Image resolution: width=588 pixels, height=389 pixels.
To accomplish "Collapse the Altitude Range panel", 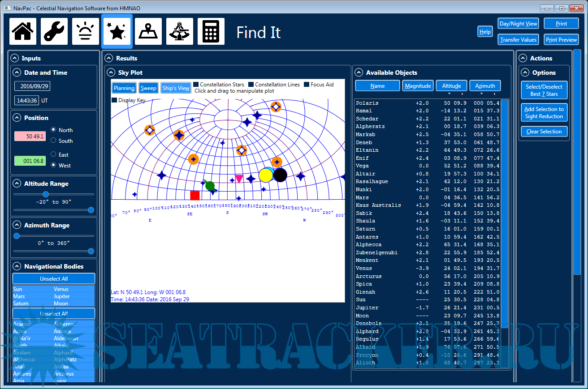I will [17, 184].
